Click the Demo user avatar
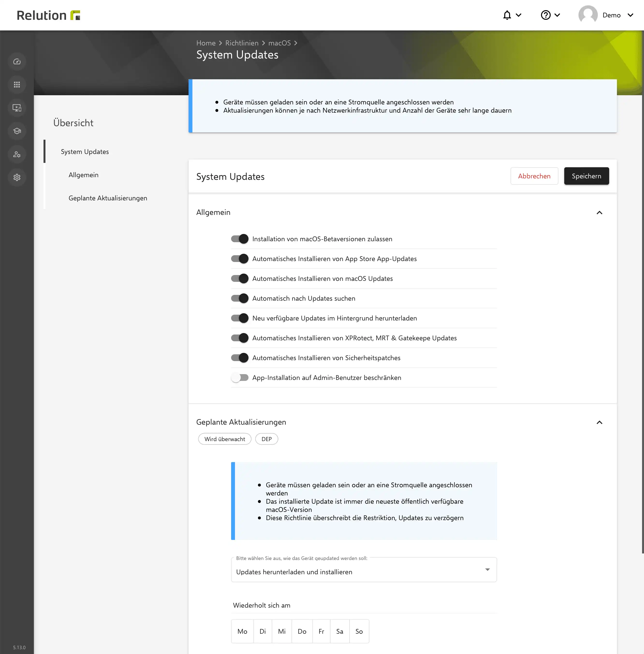Viewport: 644px width, 654px height. [x=588, y=15]
